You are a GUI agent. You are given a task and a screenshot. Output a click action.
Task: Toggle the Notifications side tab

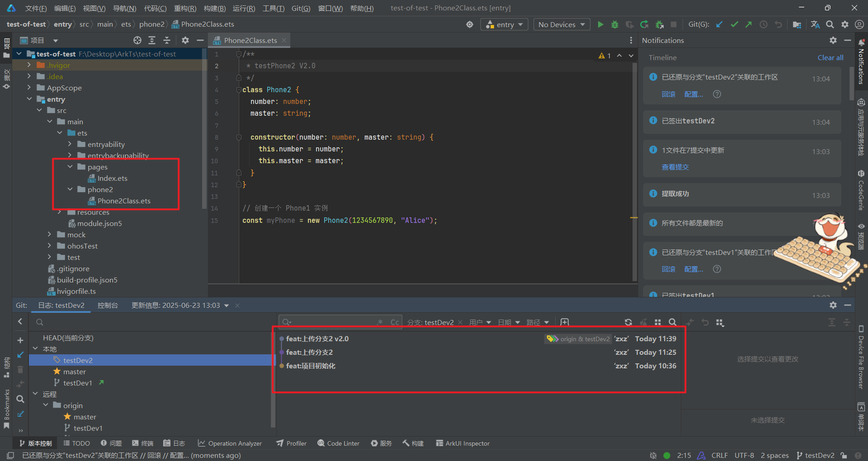tap(861, 62)
